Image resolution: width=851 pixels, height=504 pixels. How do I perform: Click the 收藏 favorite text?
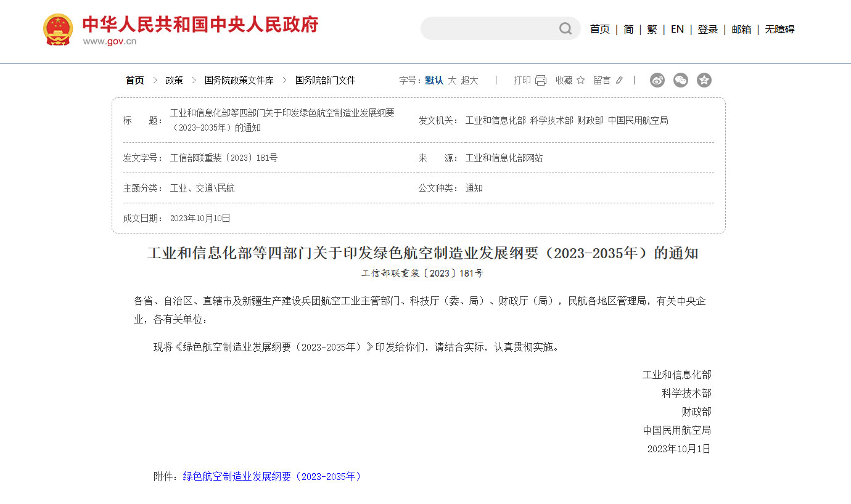tap(564, 80)
